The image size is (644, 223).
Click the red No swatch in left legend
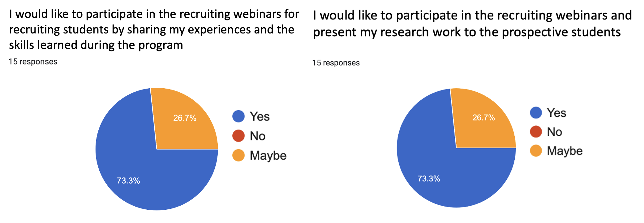click(238, 136)
